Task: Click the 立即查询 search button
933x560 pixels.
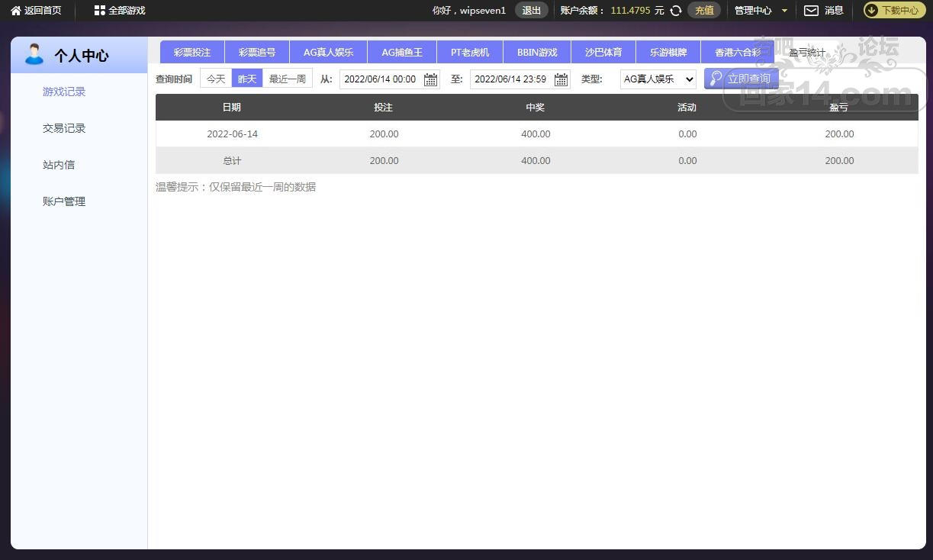Action: (742, 79)
